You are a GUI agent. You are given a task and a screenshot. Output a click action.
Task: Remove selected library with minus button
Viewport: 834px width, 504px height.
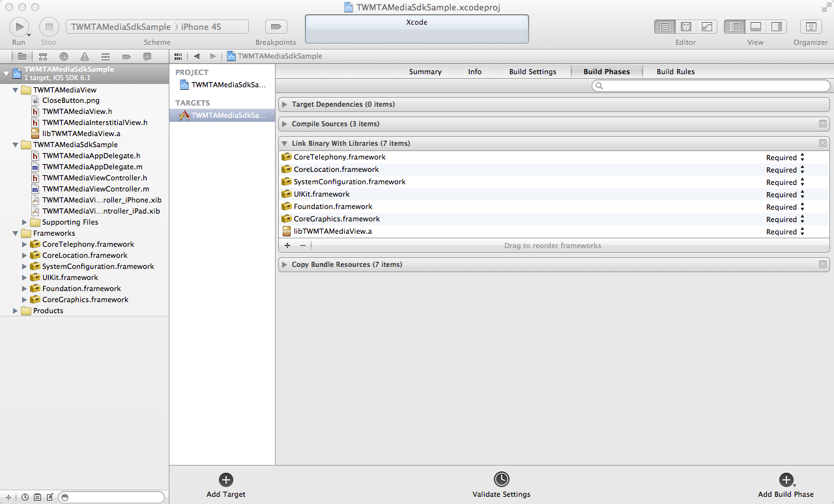click(302, 245)
